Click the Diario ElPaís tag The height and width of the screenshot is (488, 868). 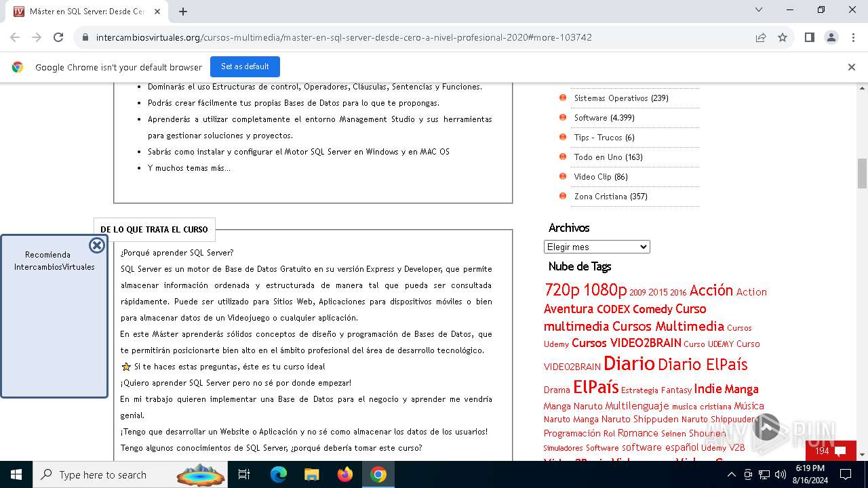click(703, 365)
